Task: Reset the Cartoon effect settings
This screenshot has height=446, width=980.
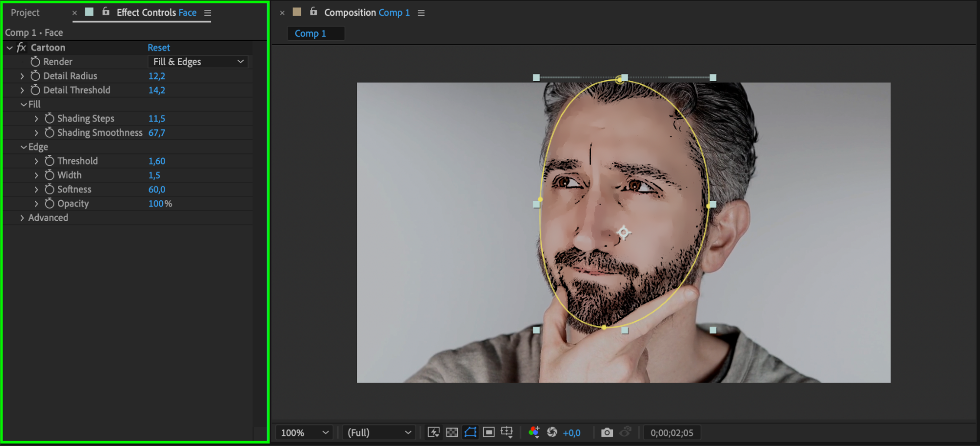Action: coord(158,48)
